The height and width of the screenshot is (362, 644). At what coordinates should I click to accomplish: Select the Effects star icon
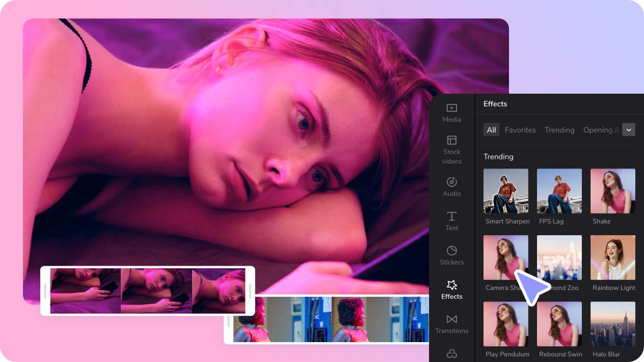coord(451,285)
